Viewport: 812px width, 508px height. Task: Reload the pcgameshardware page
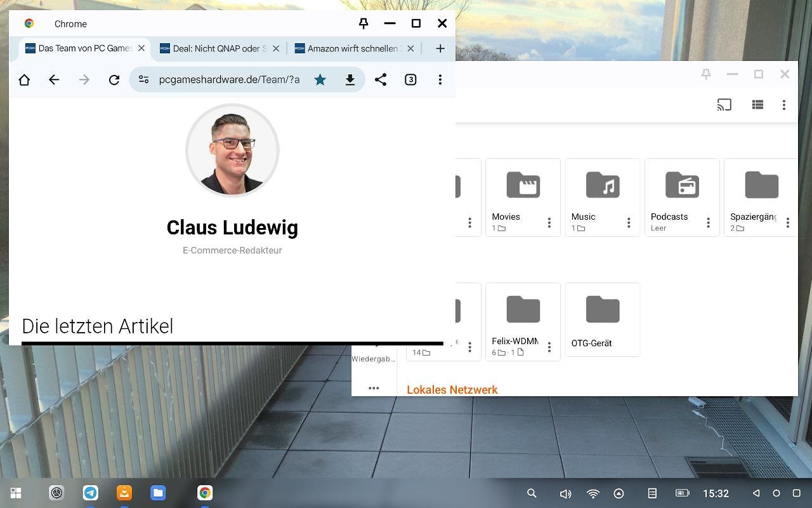coord(114,80)
